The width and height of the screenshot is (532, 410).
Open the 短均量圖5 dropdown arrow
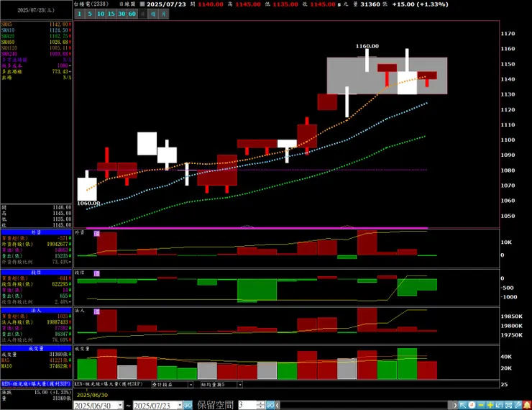click(x=239, y=385)
